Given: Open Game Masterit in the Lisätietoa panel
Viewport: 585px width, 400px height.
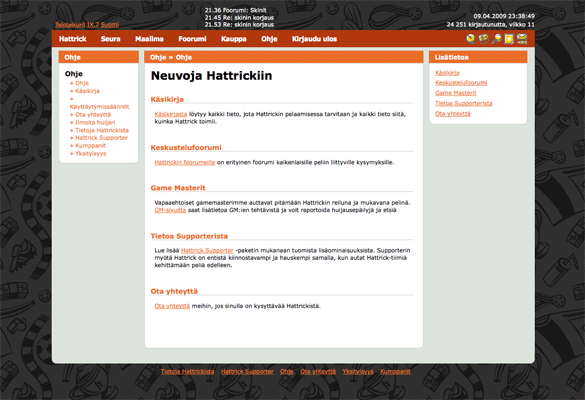Looking at the screenshot, I should [456, 93].
